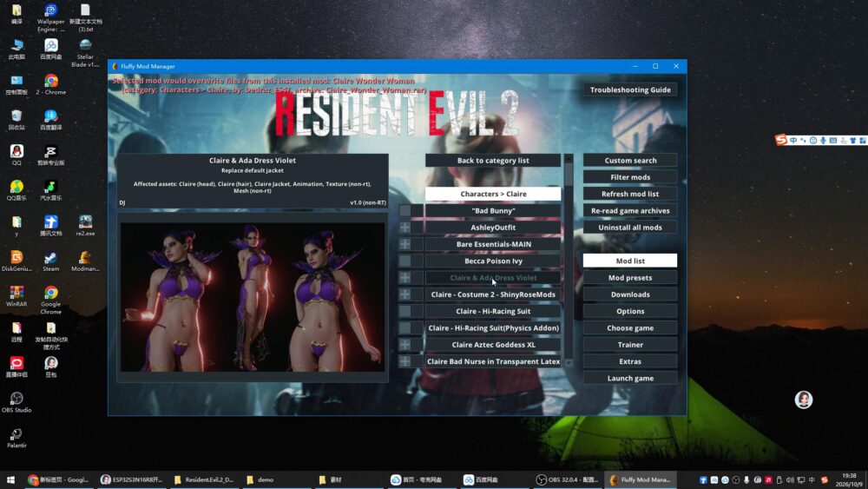The height and width of the screenshot is (489, 868).
Task: Toggle the checkbox beside "Bad Bunny"
Action: point(405,210)
